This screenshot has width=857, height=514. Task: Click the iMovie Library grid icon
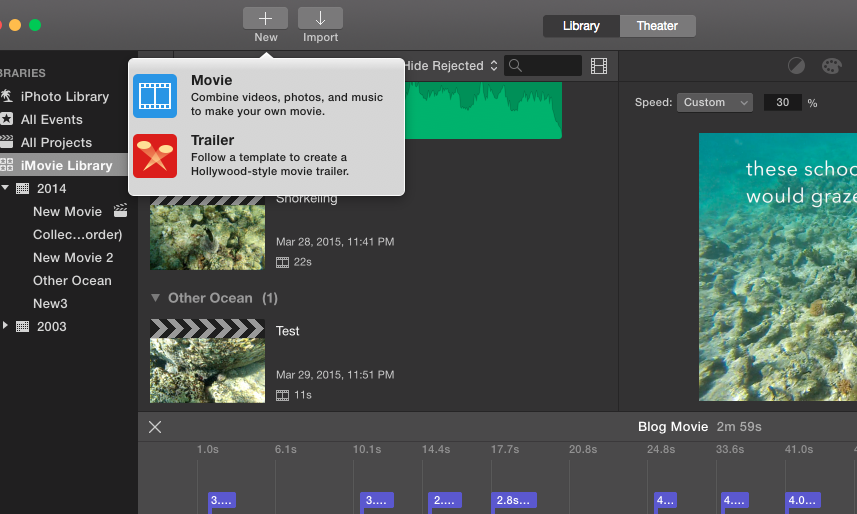[6, 165]
